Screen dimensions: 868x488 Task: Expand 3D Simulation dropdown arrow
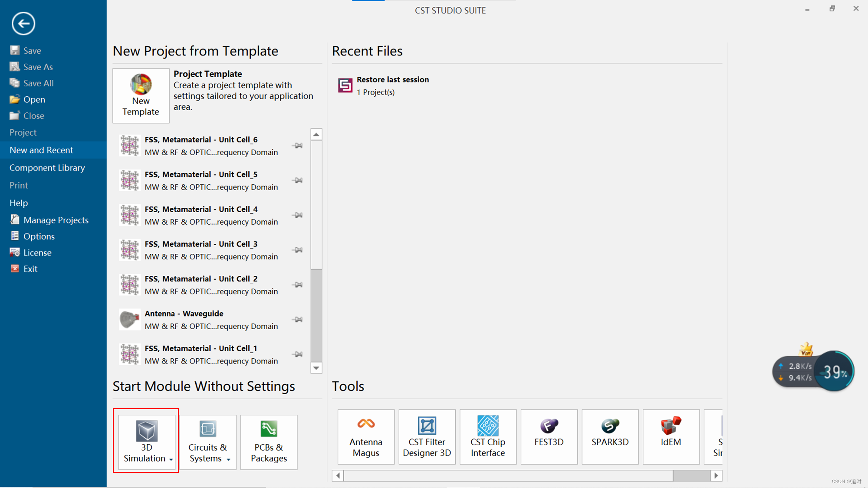171,459
